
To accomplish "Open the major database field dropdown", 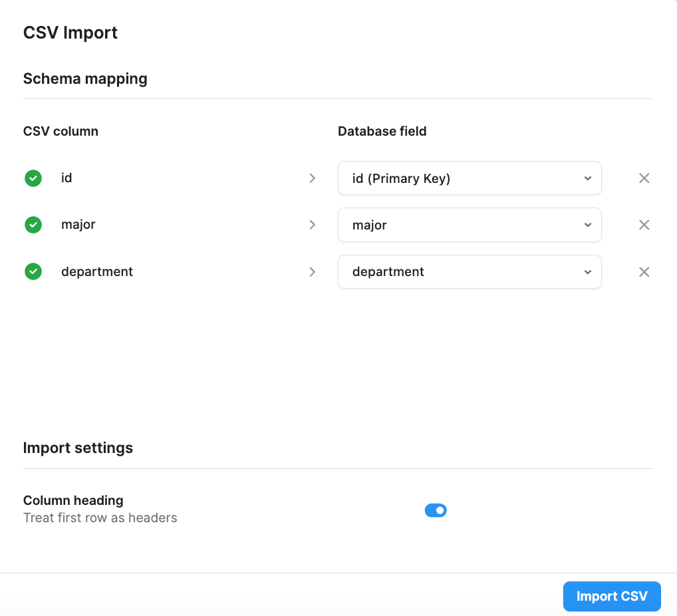I will [x=470, y=225].
